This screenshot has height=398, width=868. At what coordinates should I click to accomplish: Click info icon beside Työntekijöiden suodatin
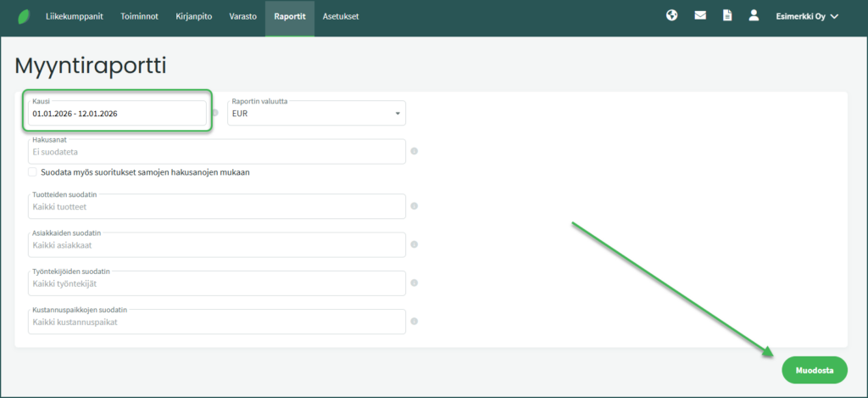click(x=415, y=283)
